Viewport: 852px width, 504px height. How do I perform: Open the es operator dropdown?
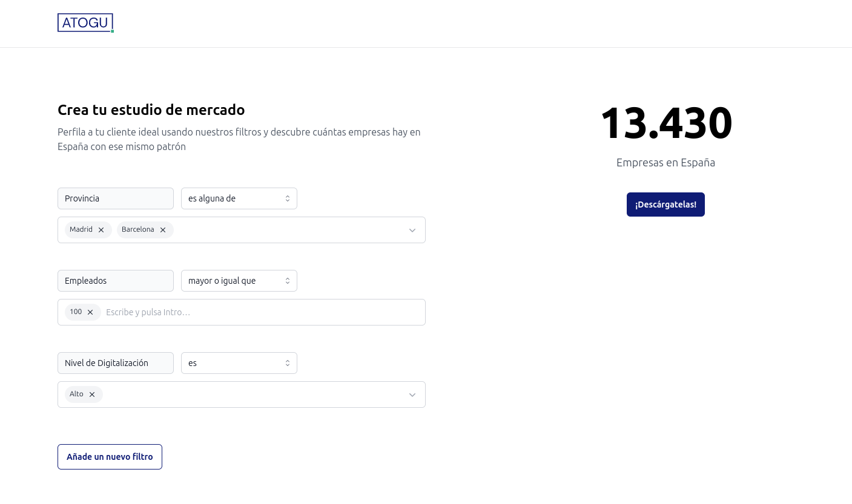coord(239,363)
